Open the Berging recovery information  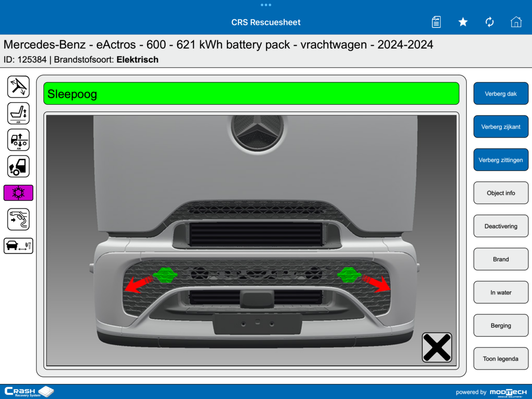point(501,325)
